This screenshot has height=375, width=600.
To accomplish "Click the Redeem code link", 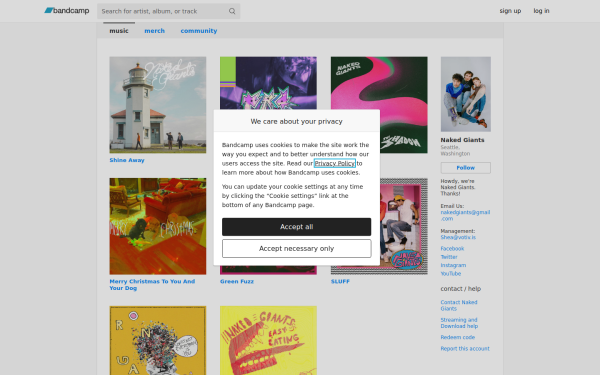I will click(458, 337).
